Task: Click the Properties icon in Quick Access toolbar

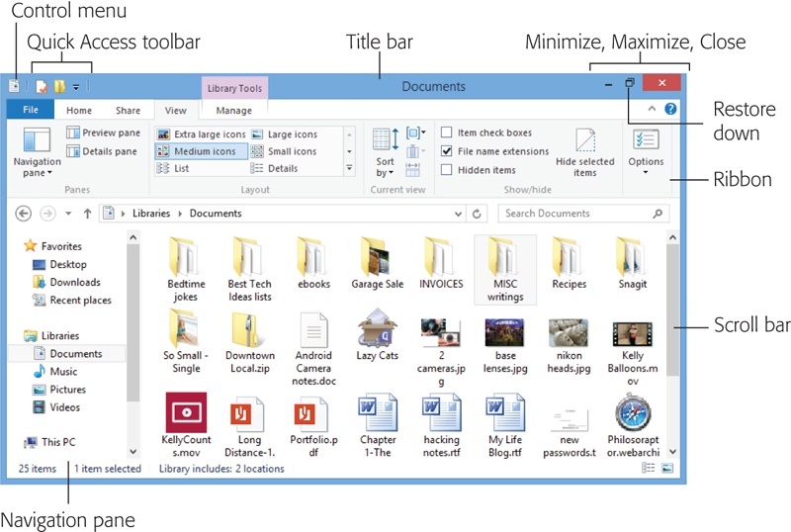Action: (x=42, y=87)
